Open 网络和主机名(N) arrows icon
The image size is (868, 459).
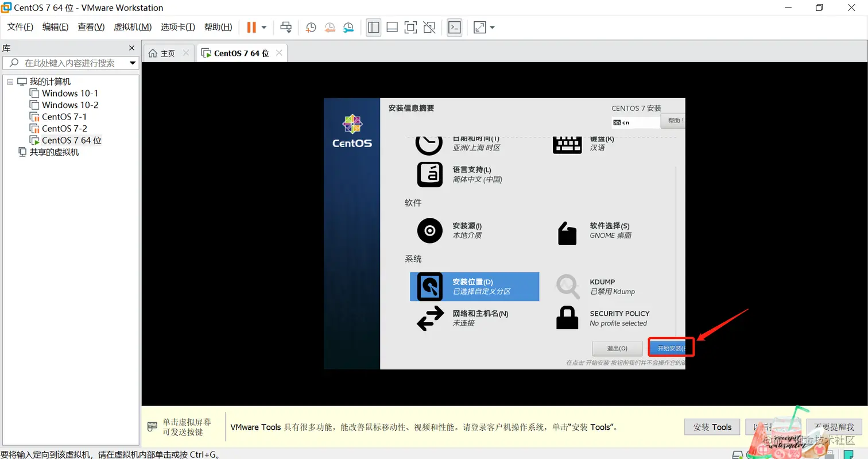pyautogui.click(x=431, y=318)
